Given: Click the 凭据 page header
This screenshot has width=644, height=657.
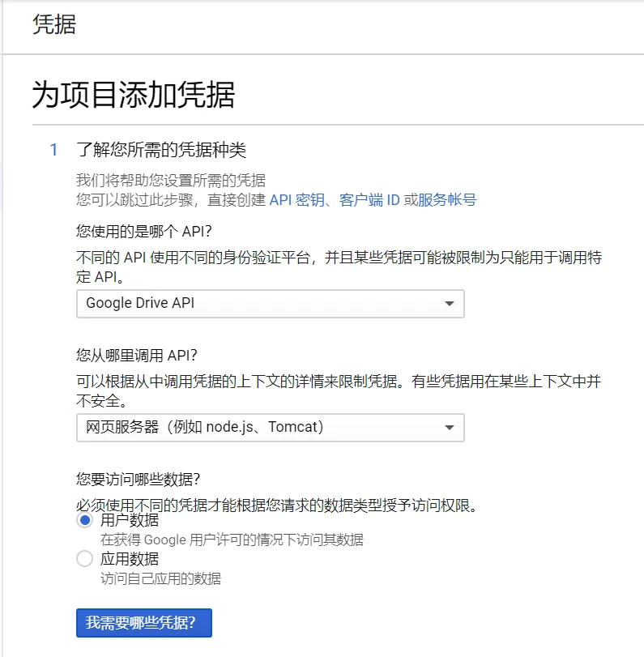Looking at the screenshot, I should pos(54,25).
